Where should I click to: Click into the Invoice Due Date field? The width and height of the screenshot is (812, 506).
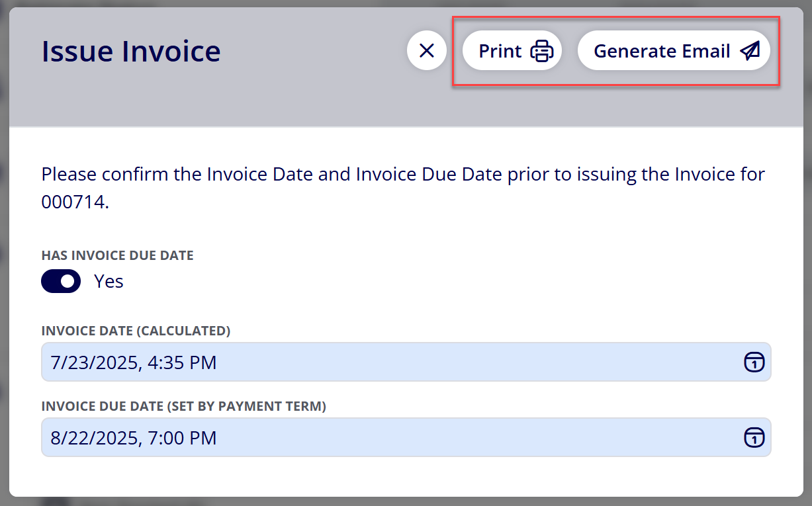pyautogui.click(x=406, y=437)
